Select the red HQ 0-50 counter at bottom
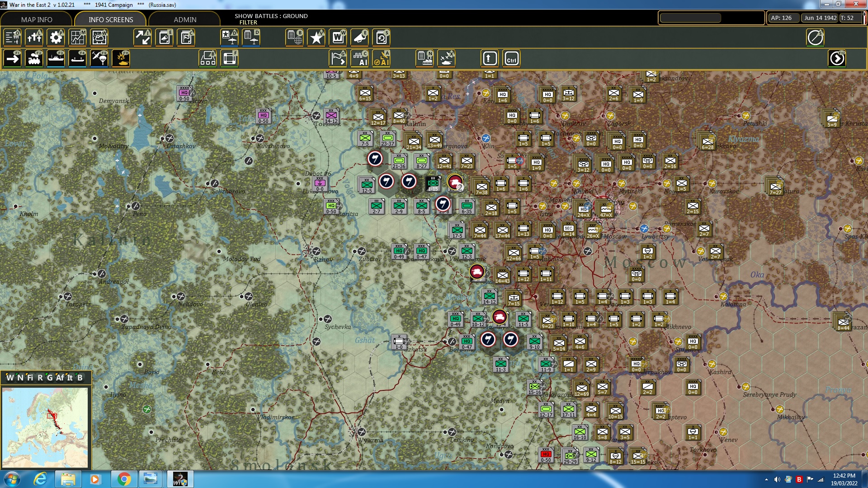868x488 pixels. pos(546,455)
